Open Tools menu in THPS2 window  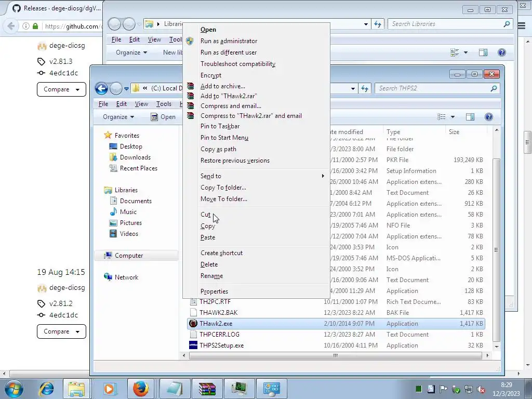164,104
